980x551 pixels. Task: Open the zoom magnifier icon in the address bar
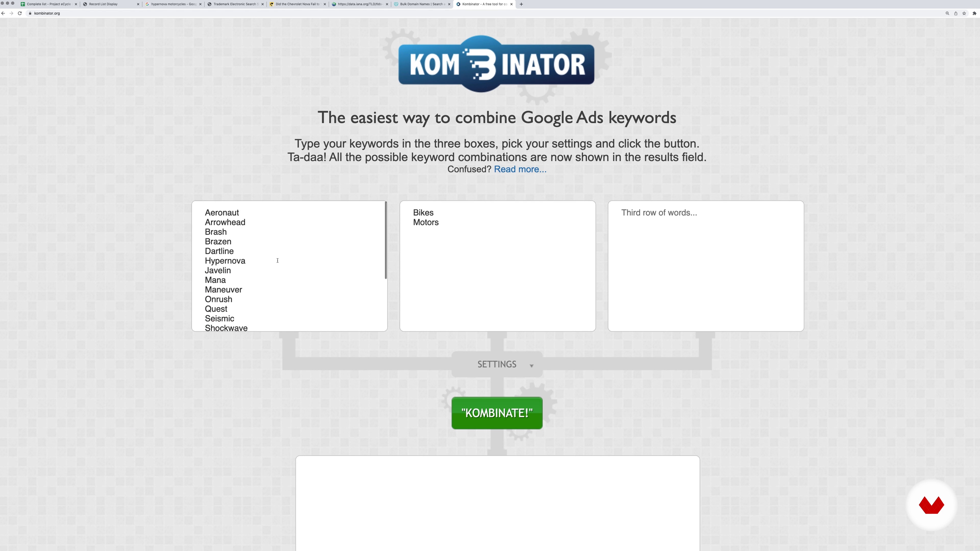click(x=947, y=13)
